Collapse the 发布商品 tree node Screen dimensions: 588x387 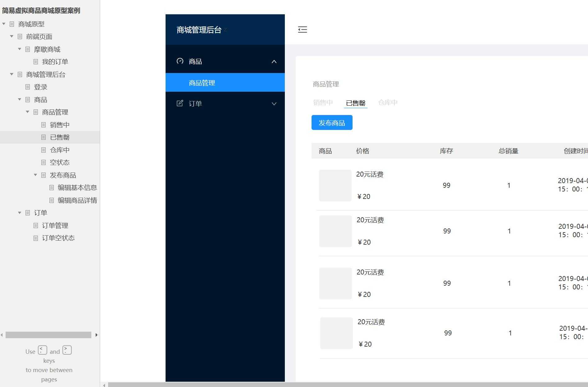pos(35,175)
